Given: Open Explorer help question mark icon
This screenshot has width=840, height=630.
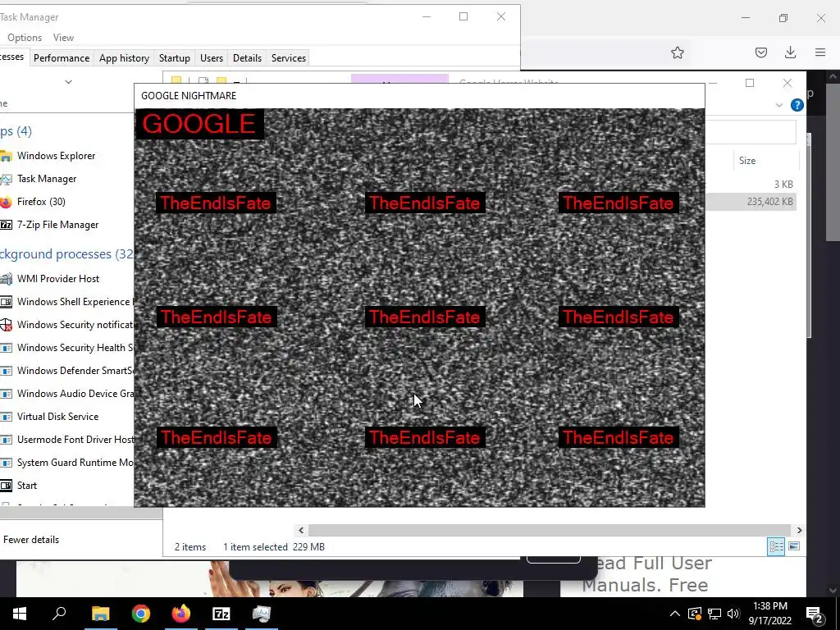Looking at the screenshot, I should coord(797,105).
